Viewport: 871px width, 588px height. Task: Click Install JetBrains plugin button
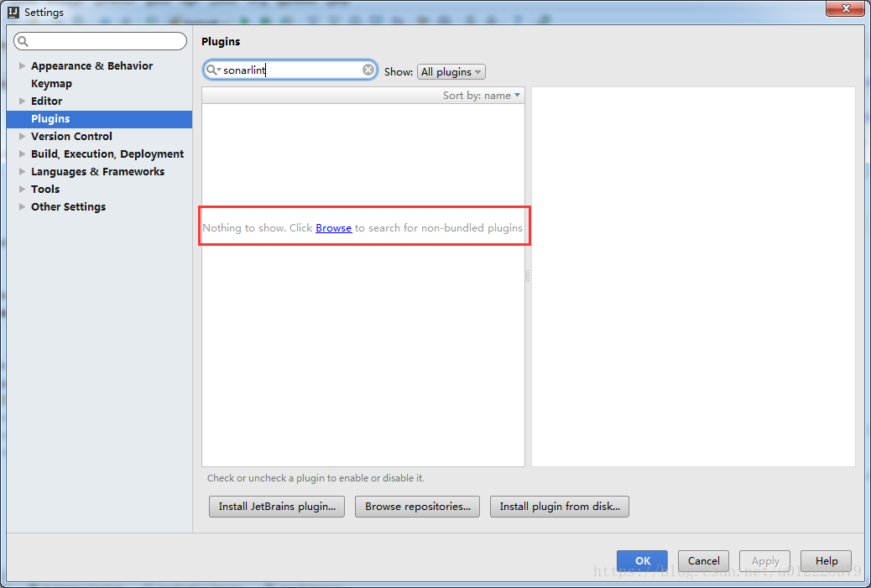pos(277,507)
